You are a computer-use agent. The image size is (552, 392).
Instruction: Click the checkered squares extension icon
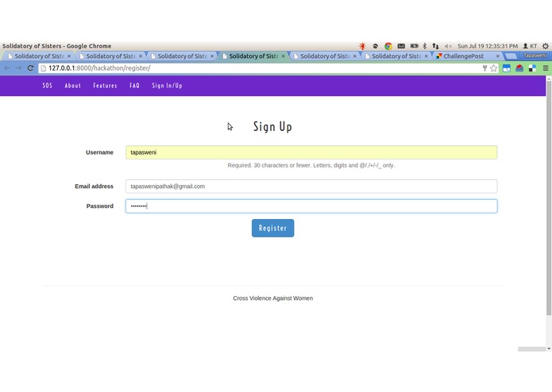point(532,68)
